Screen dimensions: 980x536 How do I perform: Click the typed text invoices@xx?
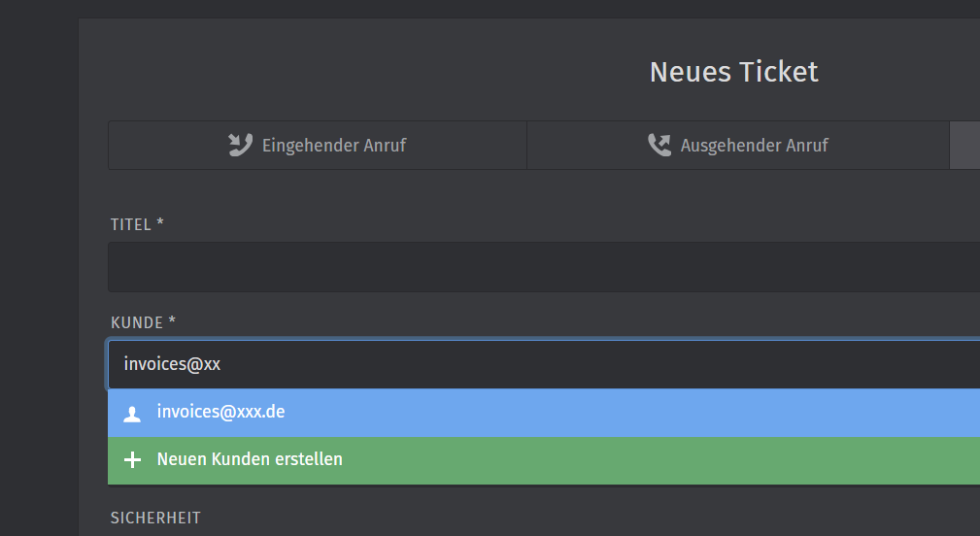[x=172, y=364]
